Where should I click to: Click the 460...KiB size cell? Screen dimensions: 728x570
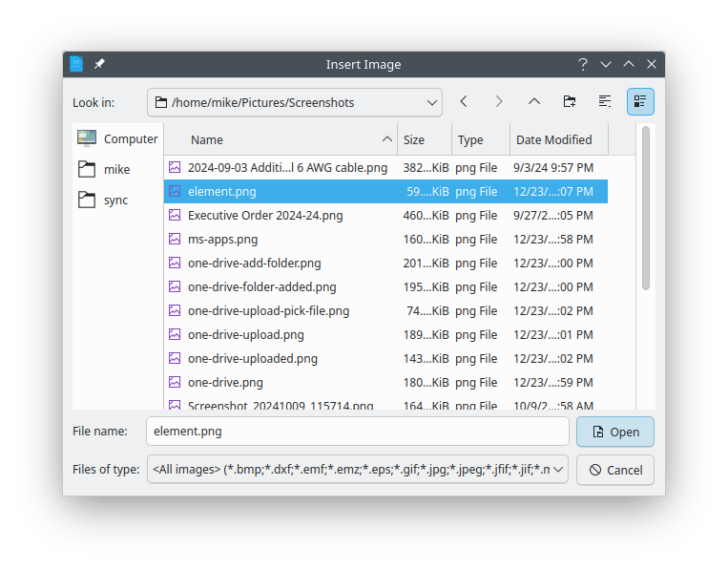point(426,215)
